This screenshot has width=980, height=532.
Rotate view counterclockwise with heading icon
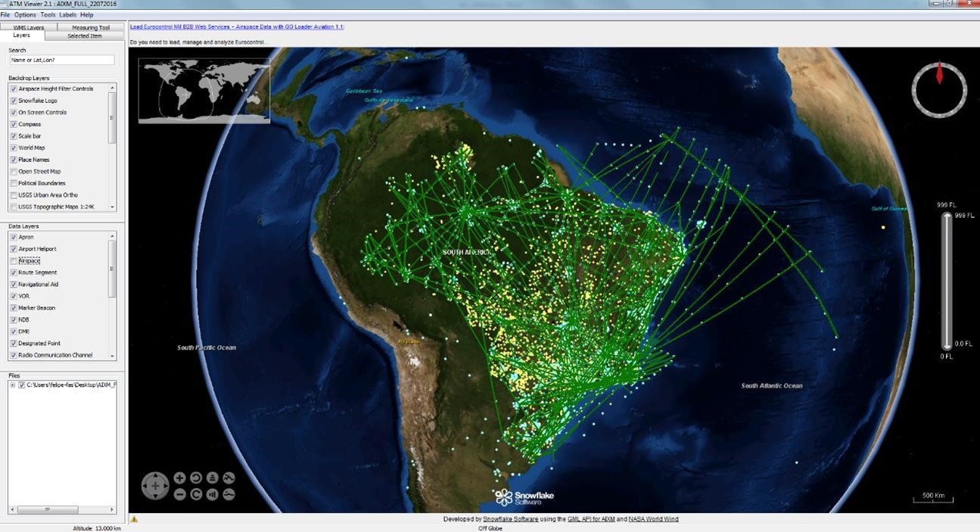[x=196, y=478]
